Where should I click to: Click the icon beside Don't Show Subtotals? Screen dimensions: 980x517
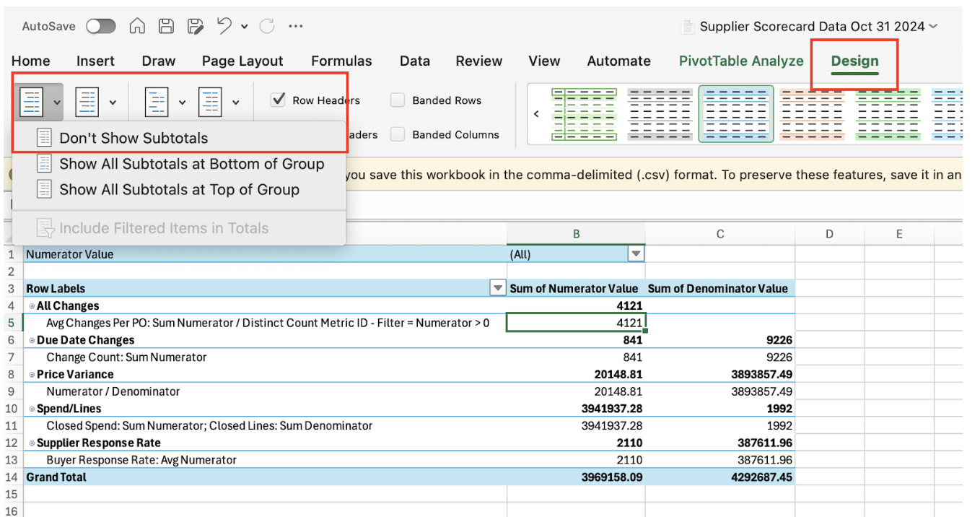(45, 138)
